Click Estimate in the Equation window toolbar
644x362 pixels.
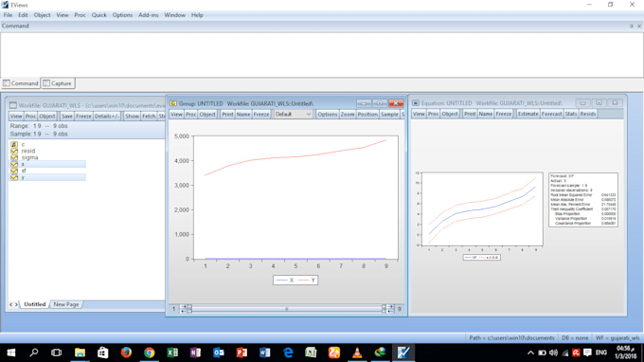(528, 114)
